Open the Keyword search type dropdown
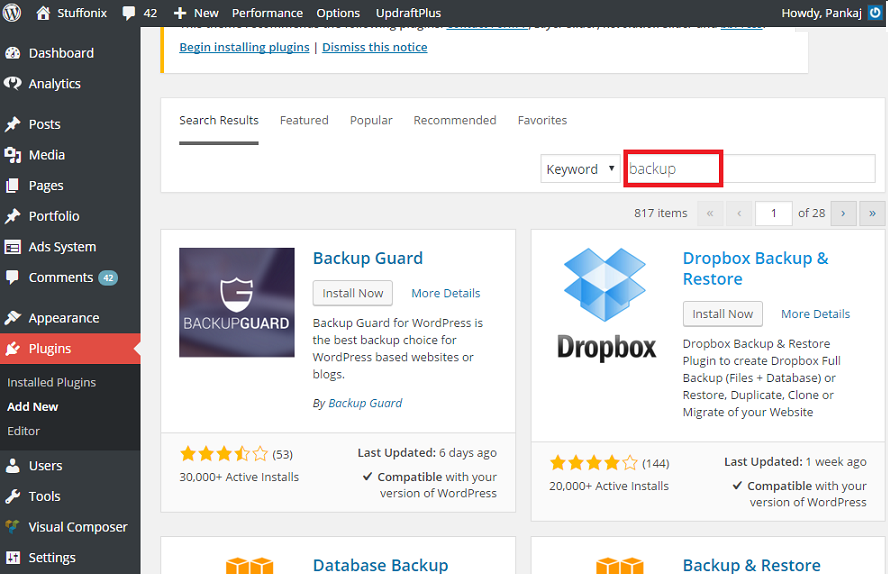888x574 pixels. click(580, 169)
